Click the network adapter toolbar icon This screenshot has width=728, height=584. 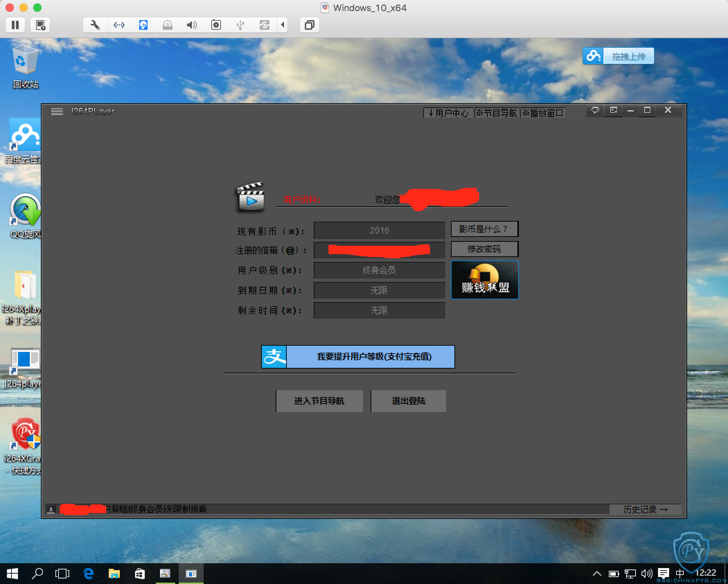(119, 25)
